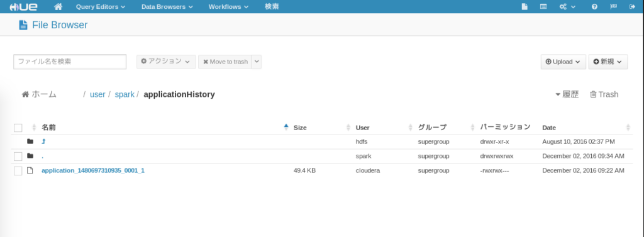Navigate to spark breadcrumb

coord(125,94)
